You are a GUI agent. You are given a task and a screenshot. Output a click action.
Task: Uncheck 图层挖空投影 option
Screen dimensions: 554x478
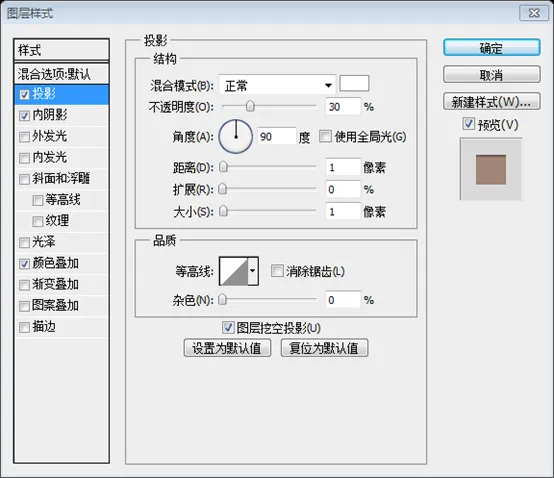point(228,327)
